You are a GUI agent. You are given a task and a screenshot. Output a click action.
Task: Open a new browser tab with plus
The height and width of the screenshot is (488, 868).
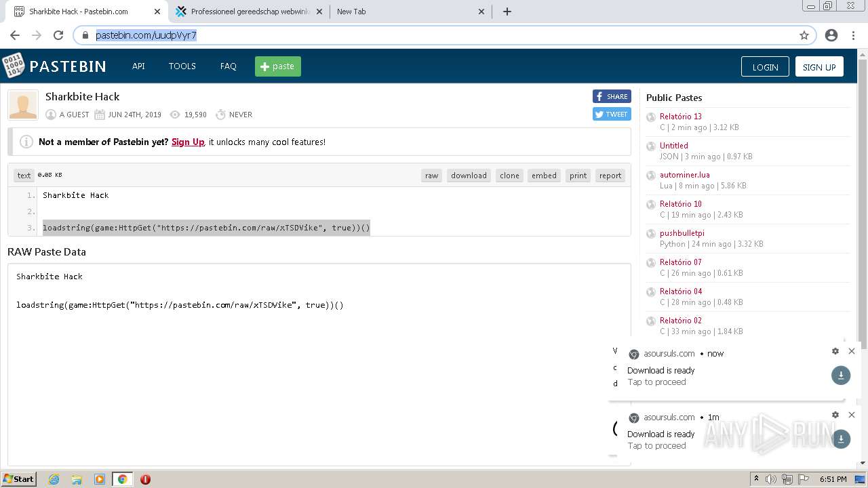pos(507,12)
